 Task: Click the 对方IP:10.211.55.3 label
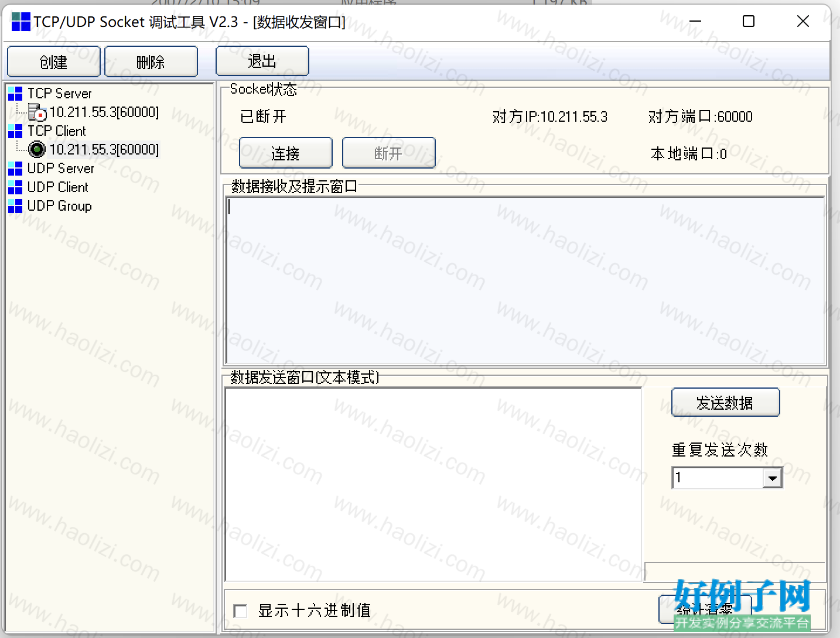(550, 116)
